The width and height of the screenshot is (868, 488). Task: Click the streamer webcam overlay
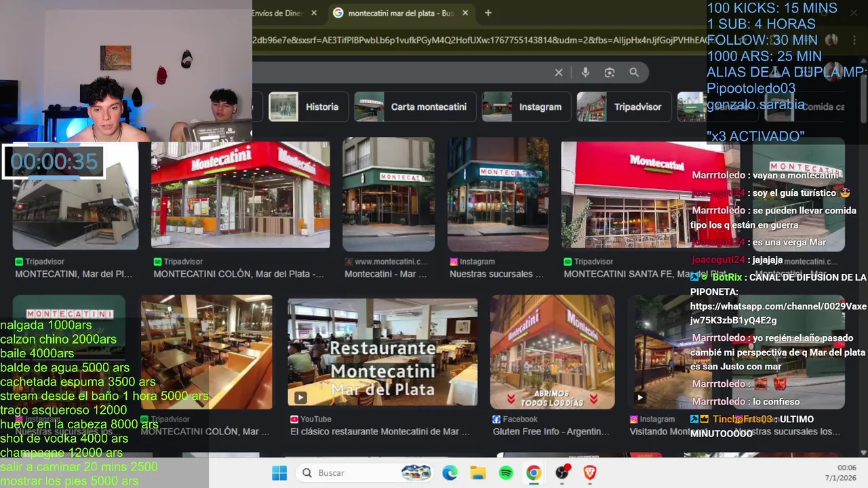126,71
